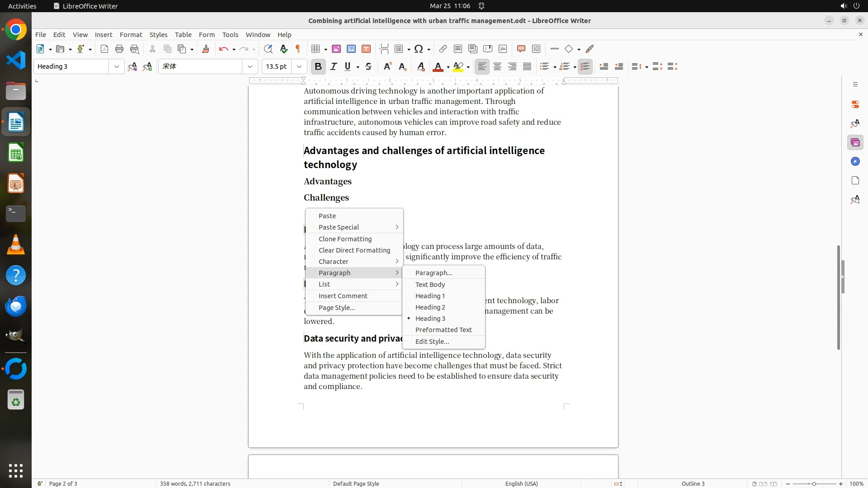868x488 pixels.
Task: Expand the paragraph style dropdown arrow
Action: [x=116, y=66]
